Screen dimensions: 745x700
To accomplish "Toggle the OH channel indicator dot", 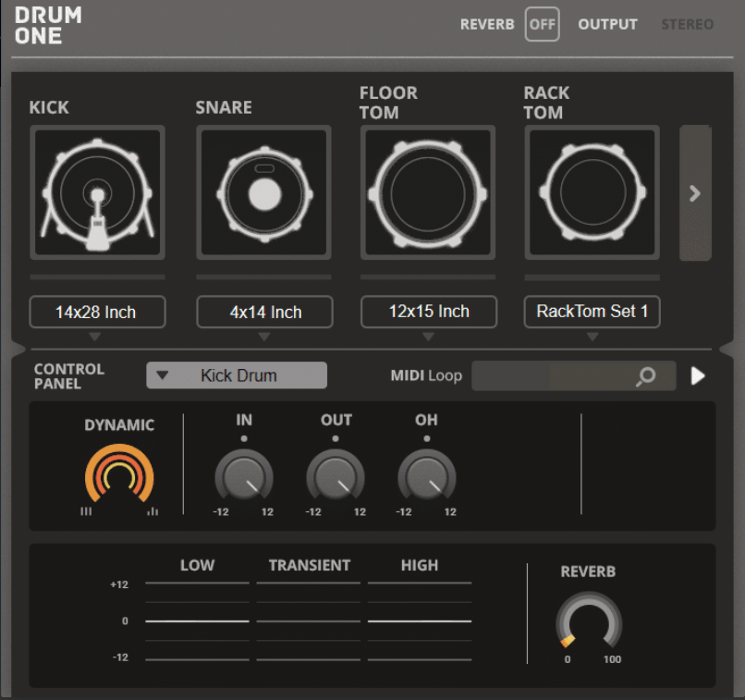I will (427, 438).
